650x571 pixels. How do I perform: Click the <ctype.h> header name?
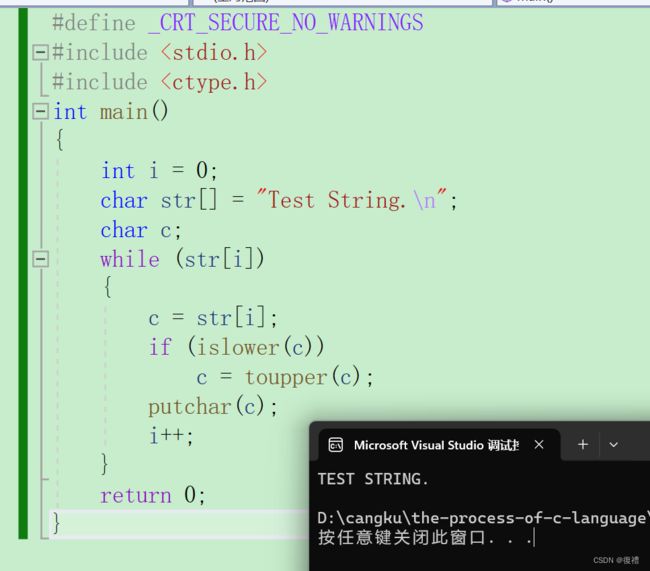214,82
